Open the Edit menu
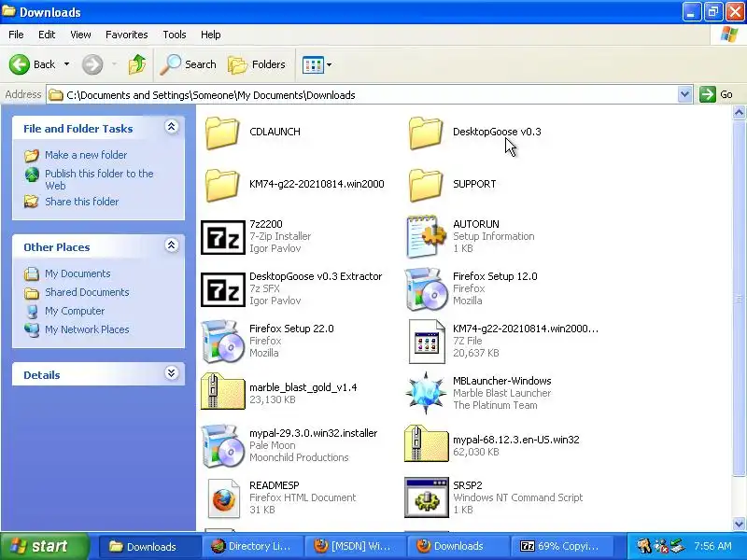The width and height of the screenshot is (747, 560). 47,35
